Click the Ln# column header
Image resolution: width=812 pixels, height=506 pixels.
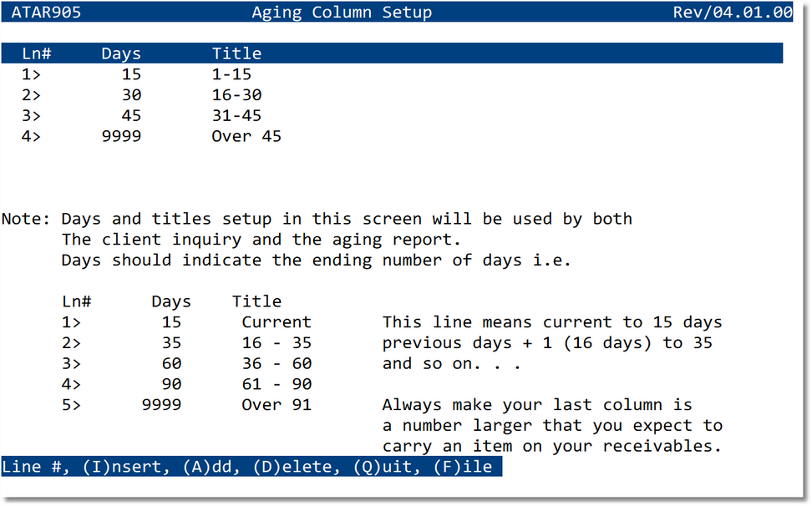click(x=37, y=53)
